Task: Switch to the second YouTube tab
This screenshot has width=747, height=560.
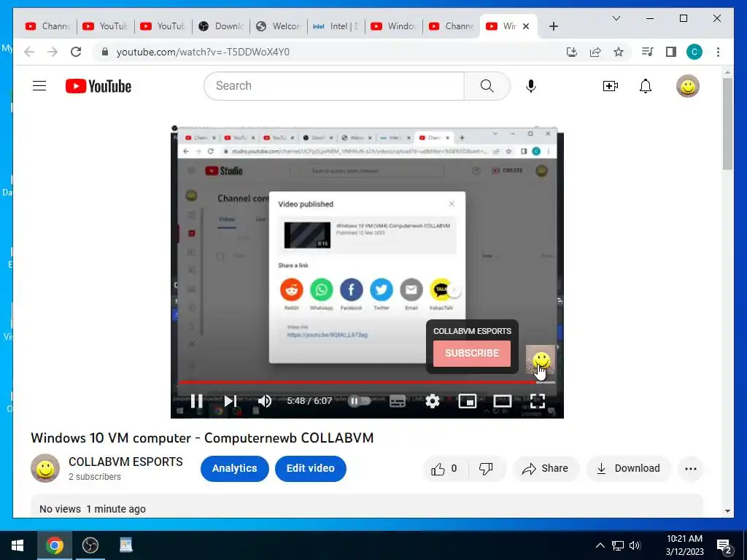Action: click(163, 26)
